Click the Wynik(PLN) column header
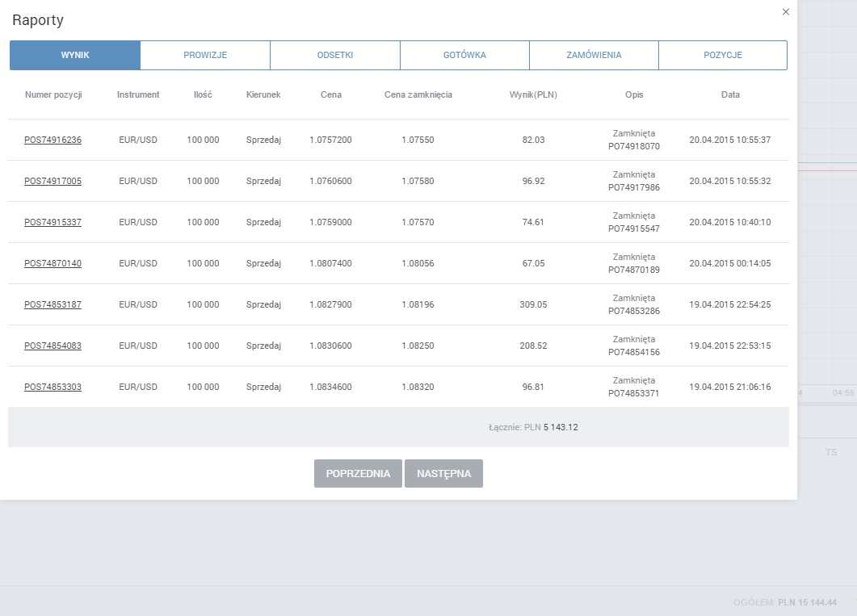The height and width of the screenshot is (616, 857). [533, 94]
